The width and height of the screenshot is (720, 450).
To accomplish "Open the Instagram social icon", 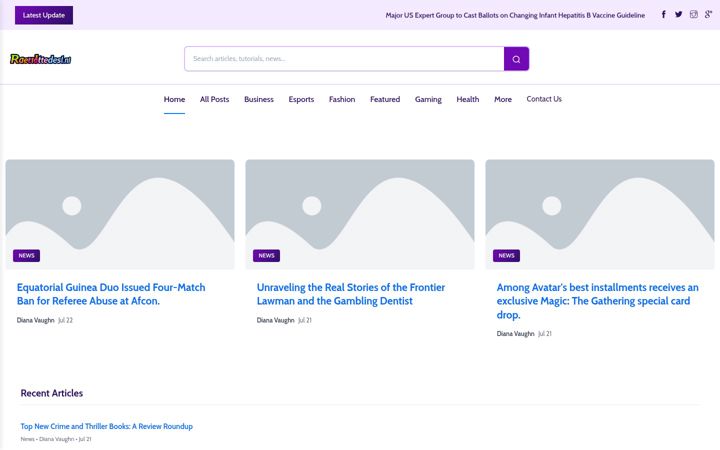I will pyautogui.click(x=693, y=15).
